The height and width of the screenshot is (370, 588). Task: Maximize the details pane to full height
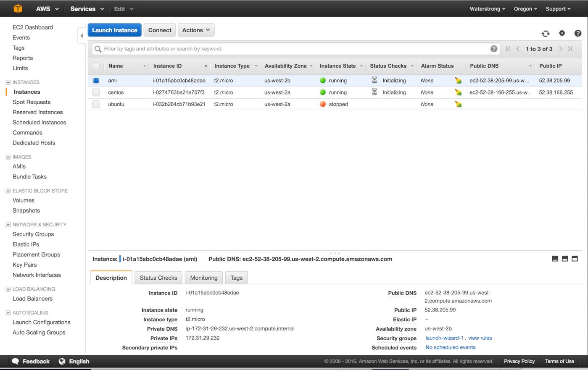coord(575,259)
